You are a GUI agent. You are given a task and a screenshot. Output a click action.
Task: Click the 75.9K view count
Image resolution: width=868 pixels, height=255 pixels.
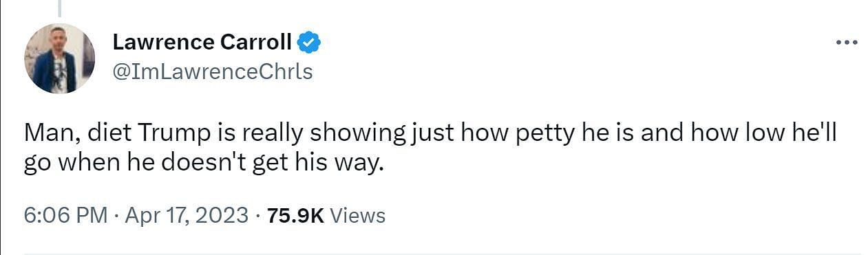click(296, 215)
